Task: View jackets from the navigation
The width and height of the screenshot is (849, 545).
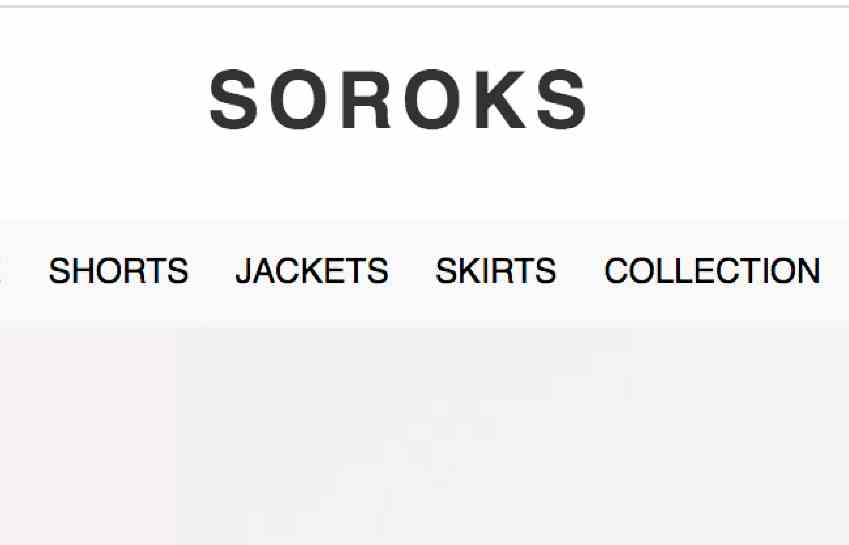Action: [x=312, y=271]
